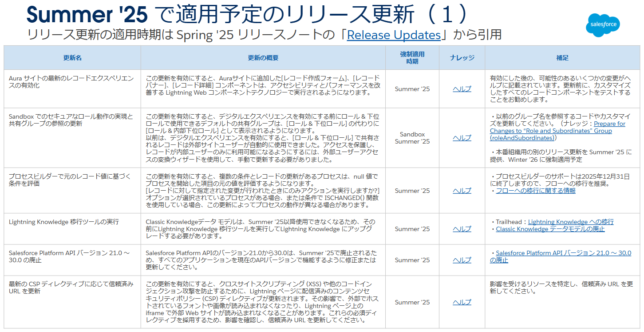Click note 本番組織用の別のリリース更新 Winter '26
The image size is (644, 332).
point(561,156)
